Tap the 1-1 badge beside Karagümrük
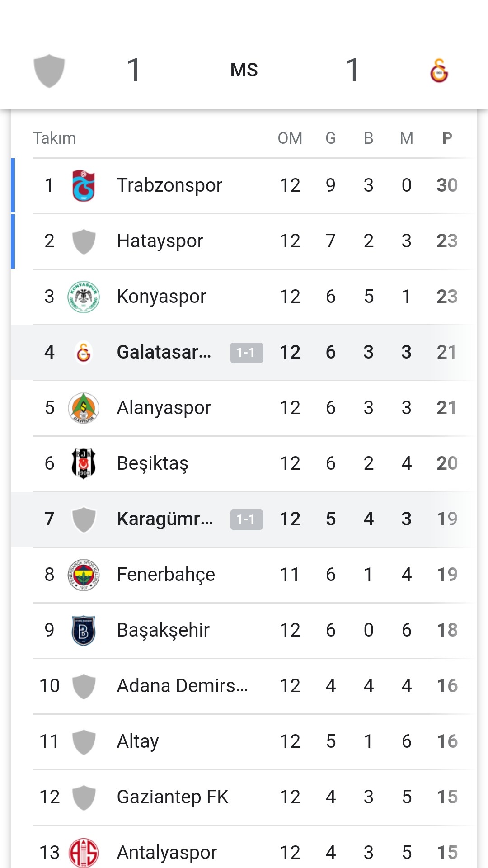 (246, 519)
